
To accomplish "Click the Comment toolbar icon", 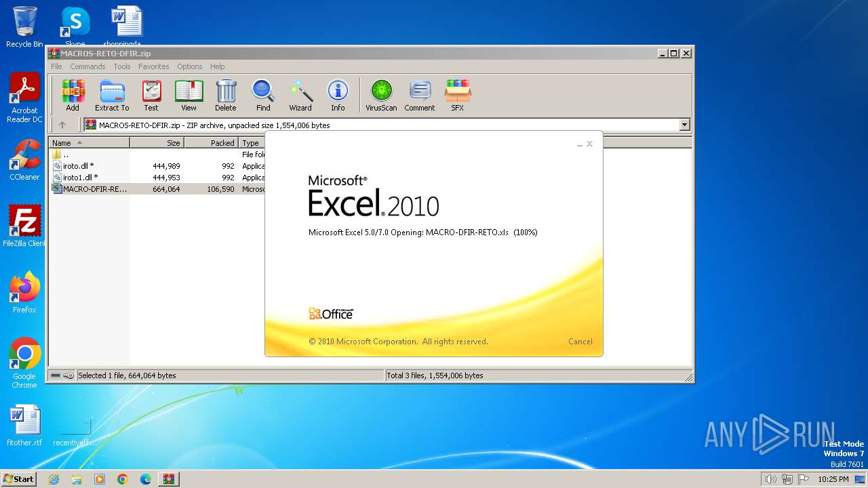I will pyautogui.click(x=420, y=95).
